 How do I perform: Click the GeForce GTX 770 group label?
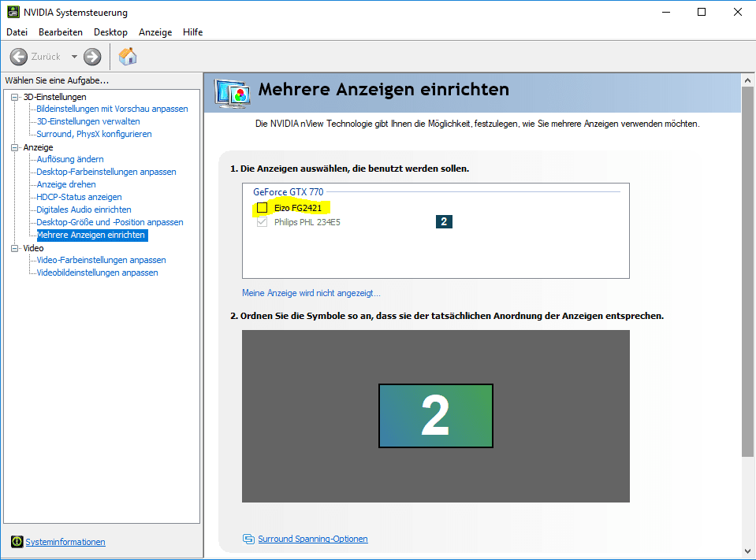(289, 191)
